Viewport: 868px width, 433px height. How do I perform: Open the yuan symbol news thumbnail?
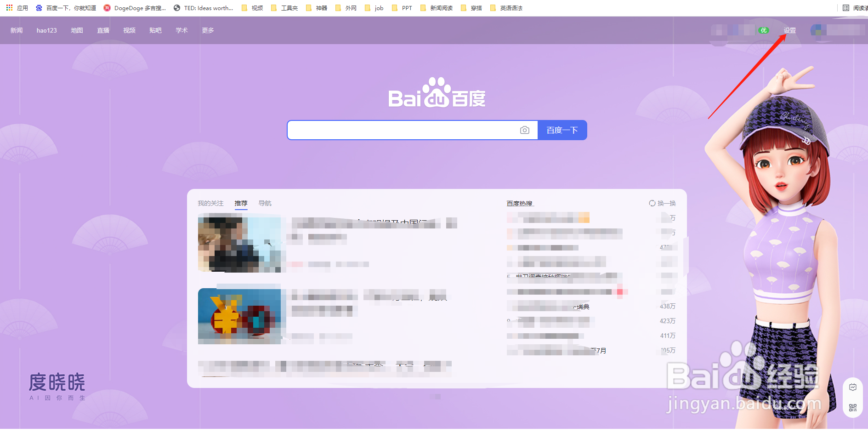pos(239,316)
